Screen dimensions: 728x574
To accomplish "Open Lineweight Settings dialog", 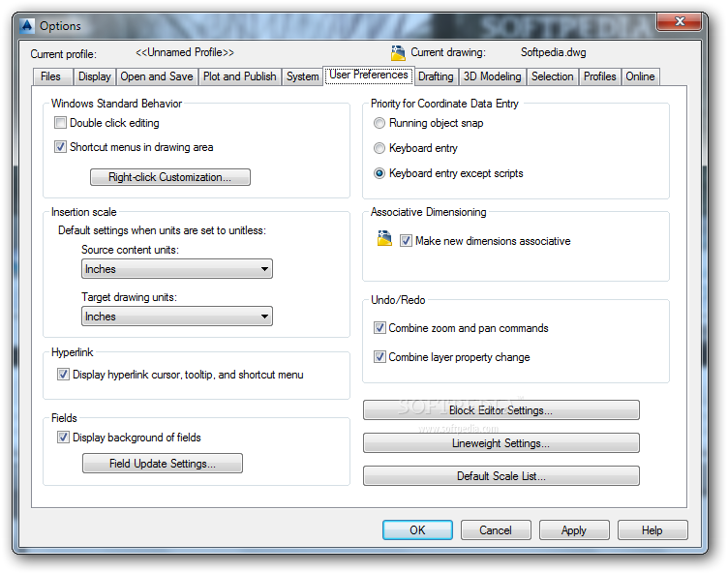I will pos(500,443).
